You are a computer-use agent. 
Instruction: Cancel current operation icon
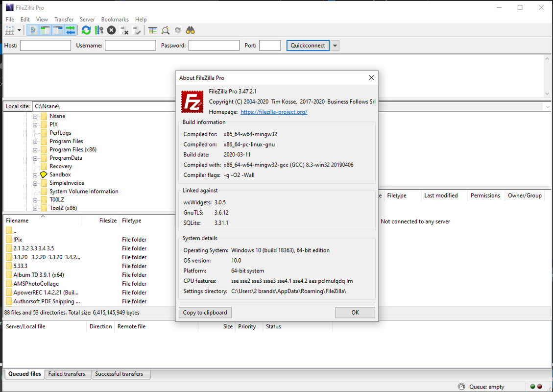(112, 30)
